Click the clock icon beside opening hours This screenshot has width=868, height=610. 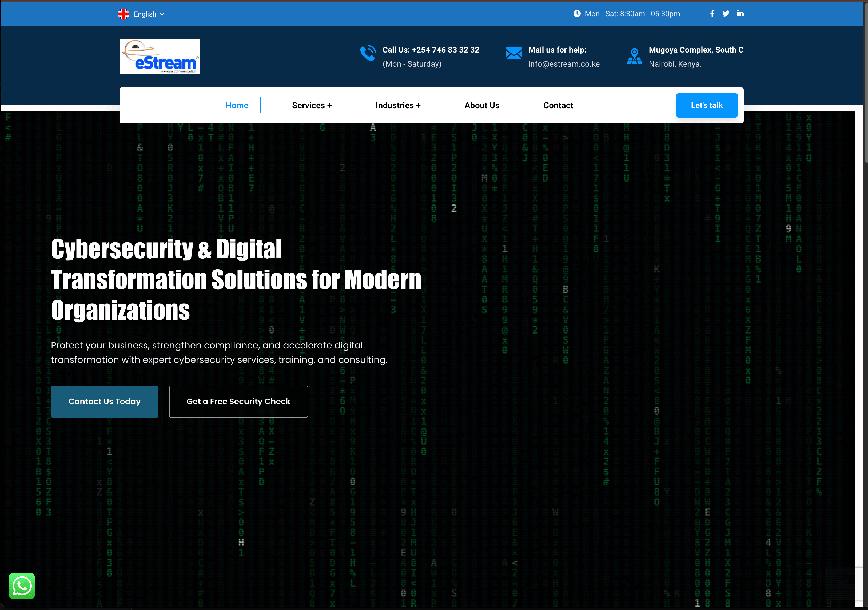(577, 14)
